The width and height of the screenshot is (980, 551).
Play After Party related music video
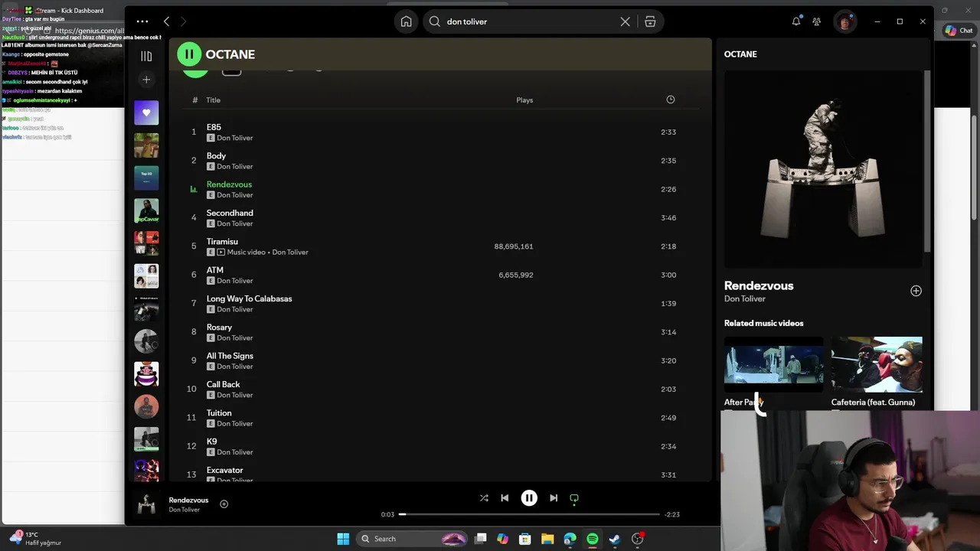773,364
